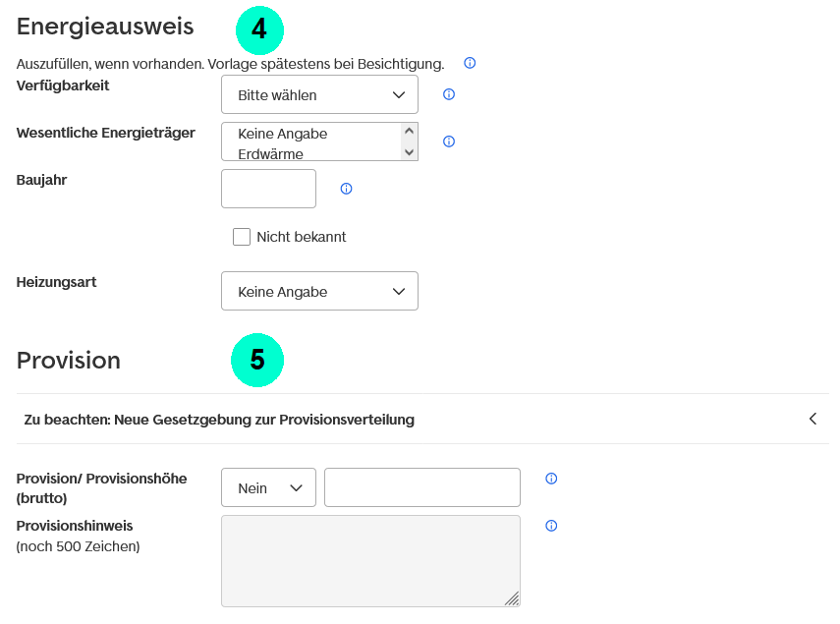Click info icon beside Provisionshöhe field
The width and height of the screenshot is (840, 624).
(x=551, y=479)
